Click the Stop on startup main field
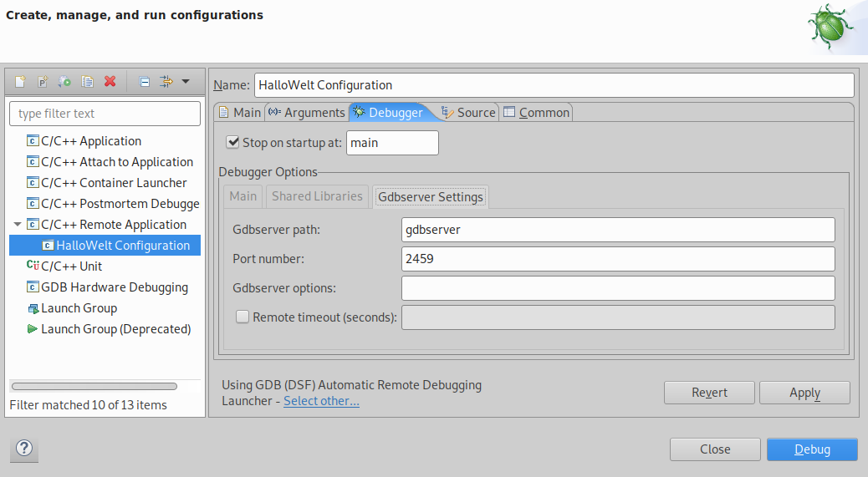The height and width of the screenshot is (477, 868). point(392,143)
